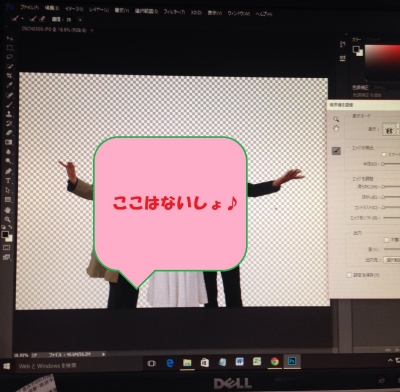The height and width of the screenshot is (392, 400).
Task: Open the ファイル menu
Action: point(29,7)
